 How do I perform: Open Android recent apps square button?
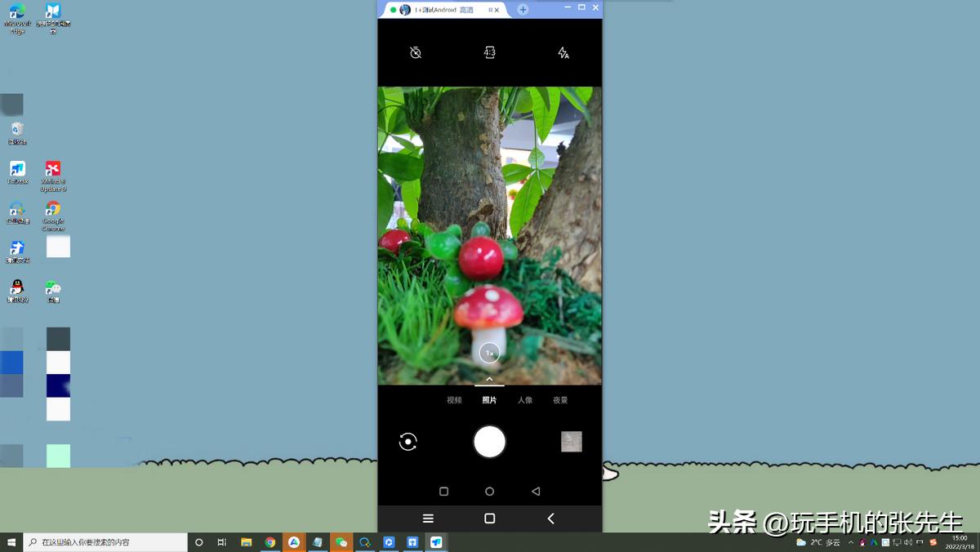tap(443, 491)
